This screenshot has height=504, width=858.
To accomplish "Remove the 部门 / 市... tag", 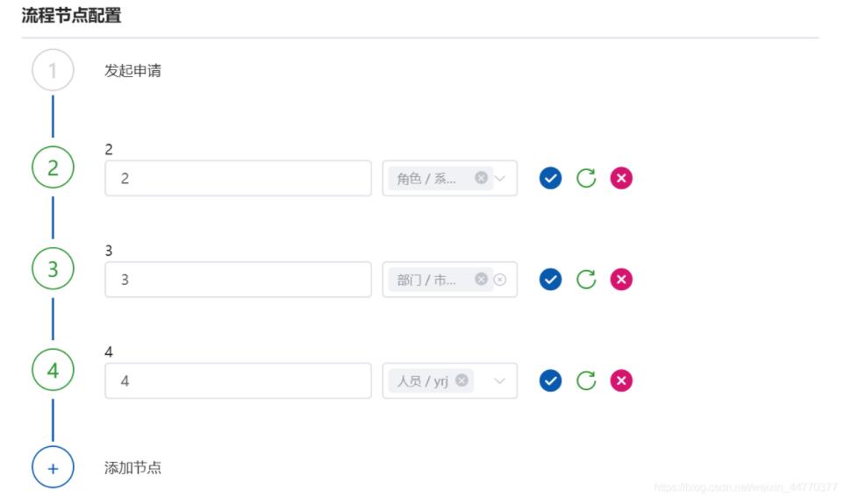I will (481, 280).
